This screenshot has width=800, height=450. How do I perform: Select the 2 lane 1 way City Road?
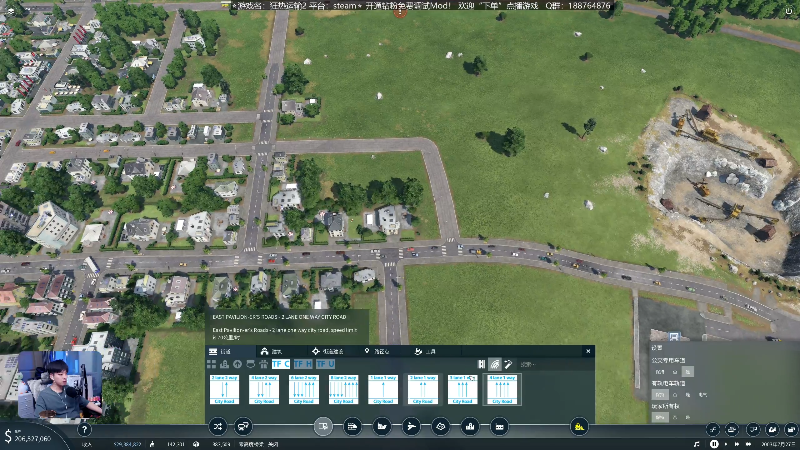point(423,389)
